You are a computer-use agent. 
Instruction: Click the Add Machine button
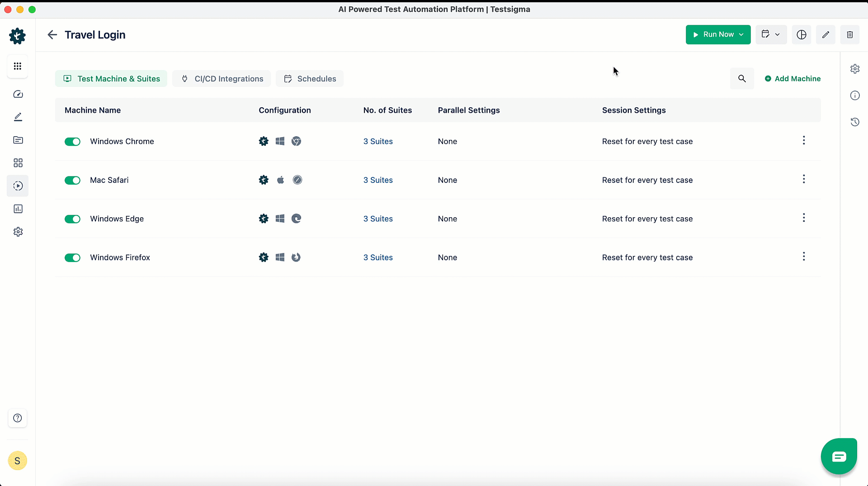[793, 79]
